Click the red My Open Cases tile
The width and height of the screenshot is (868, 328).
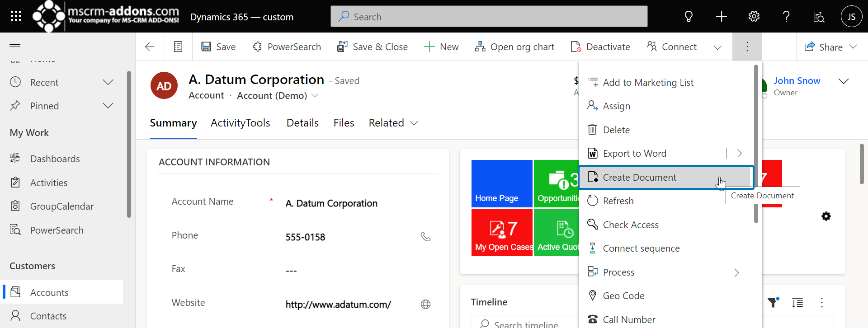point(502,233)
